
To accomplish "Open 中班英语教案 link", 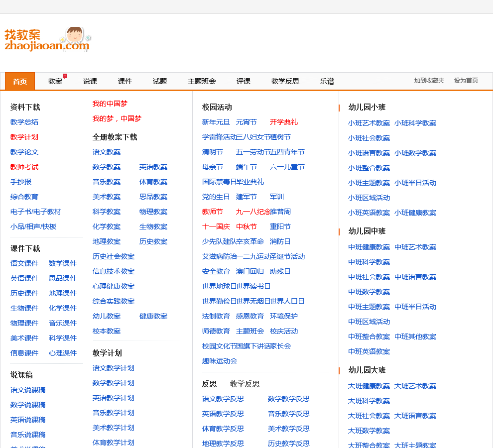I will point(369,351).
